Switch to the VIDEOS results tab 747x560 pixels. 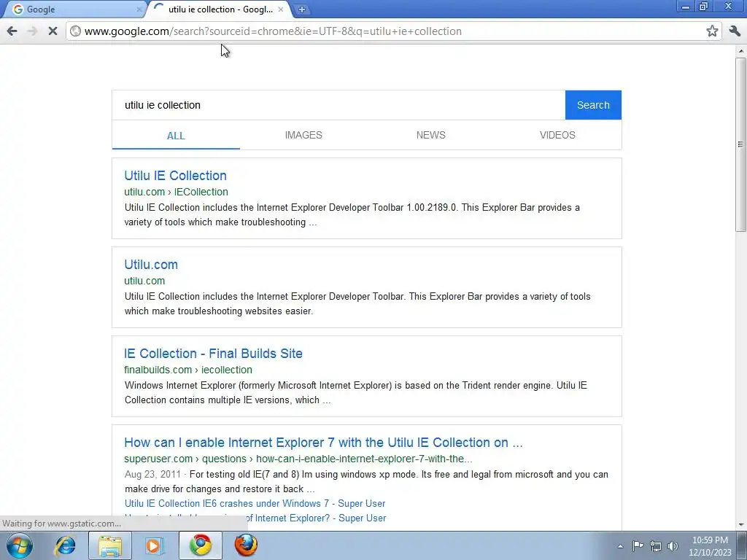tap(557, 135)
